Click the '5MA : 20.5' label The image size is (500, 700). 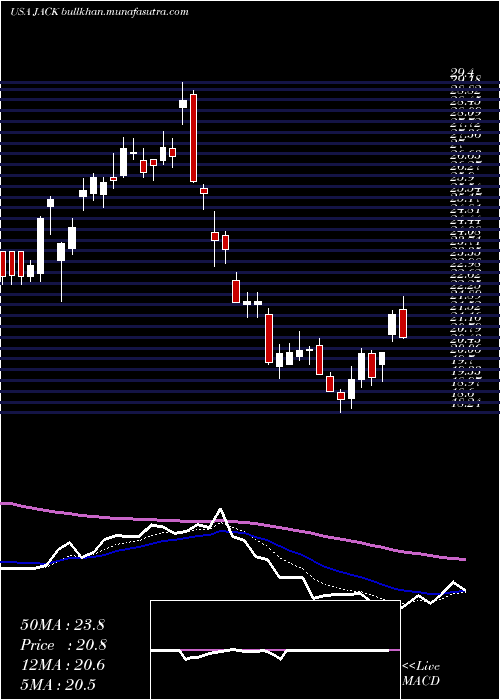pyautogui.click(x=58, y=685)
